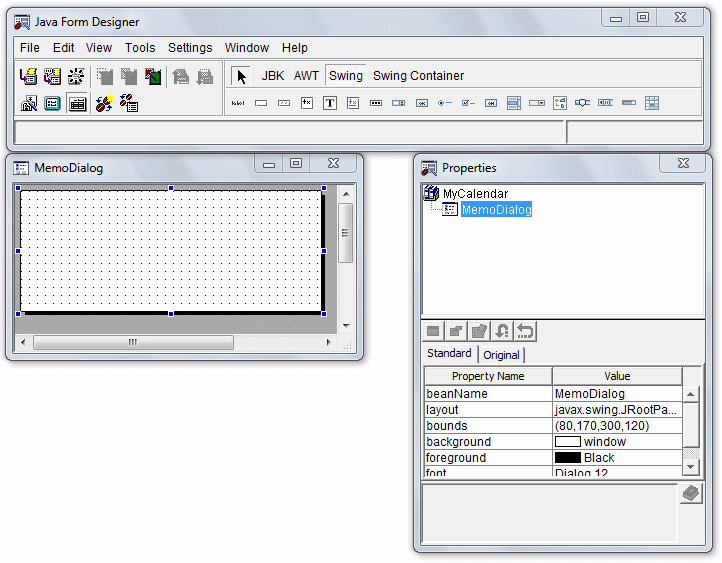The width and height of the screenshot is (722, 563).
Task: Open the Tools menu
Action: [x=140, y=48]
